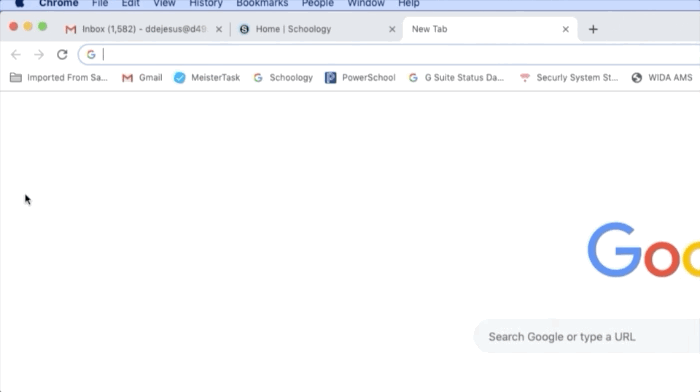Image resolution: width=700 pixels, height=392 pixels.
Task: Focus the address bar field
Action: tap(389, 54)
